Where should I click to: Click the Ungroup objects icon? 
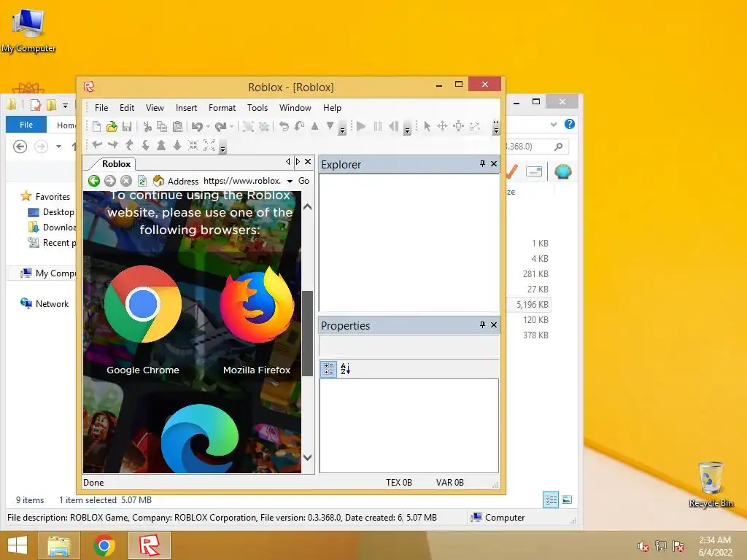tap(263, 127)
